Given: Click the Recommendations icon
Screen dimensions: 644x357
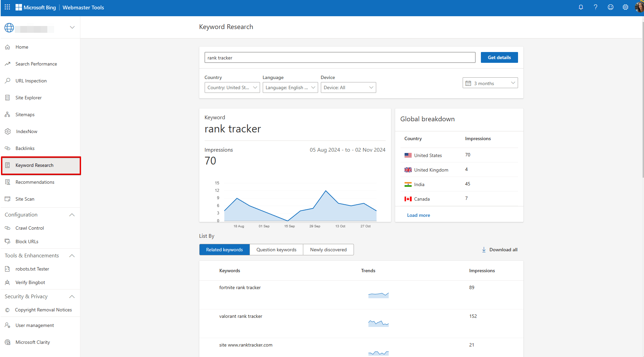Looking at the screenshot, I should click(x=7, y=182).
